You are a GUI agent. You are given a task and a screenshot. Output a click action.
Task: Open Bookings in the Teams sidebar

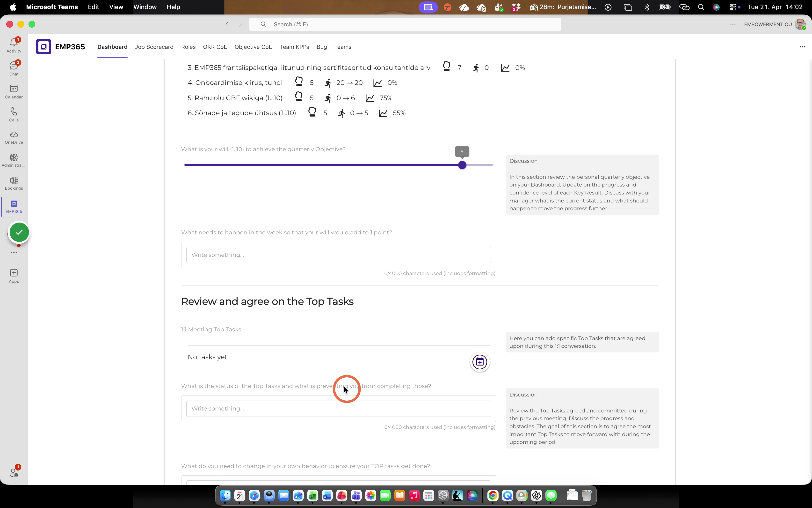(14, 183)
